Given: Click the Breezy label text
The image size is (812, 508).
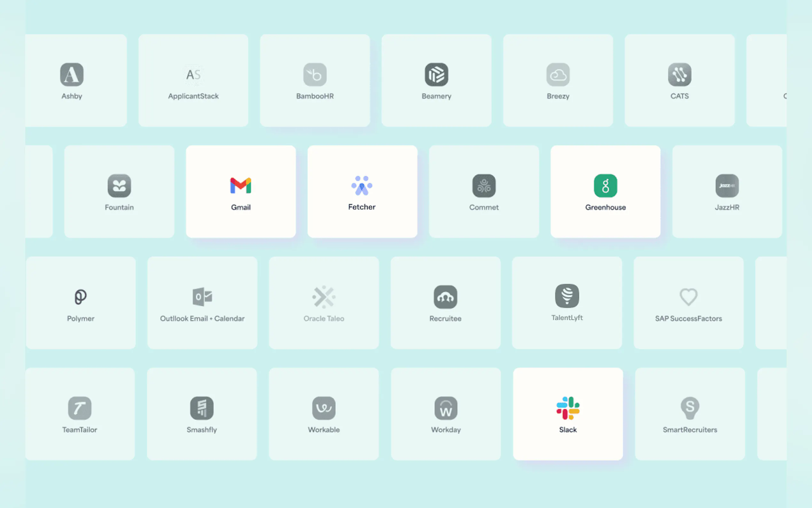Looking at the screenshot, I should coord(558,96).
